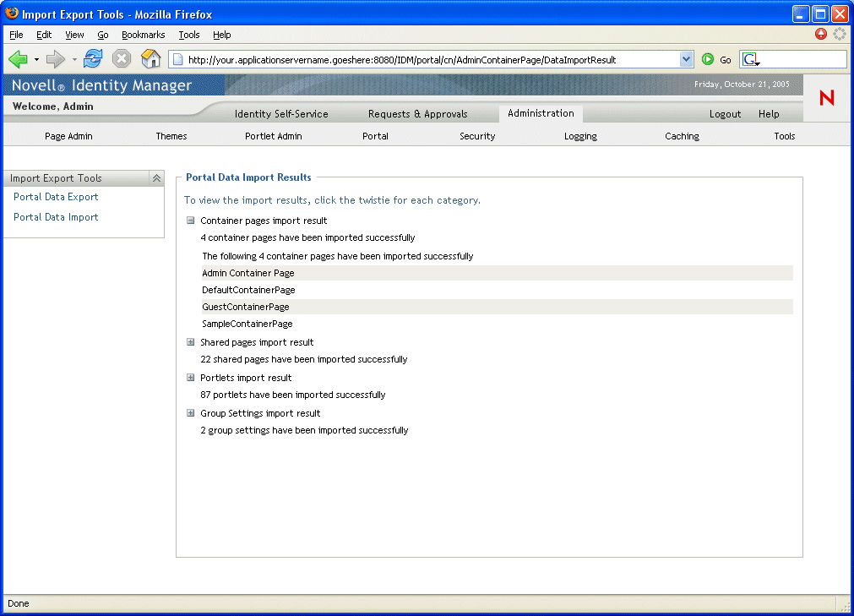Minimize the Firefox window
This screenshot has height=616, width=854.
(800, 14)
